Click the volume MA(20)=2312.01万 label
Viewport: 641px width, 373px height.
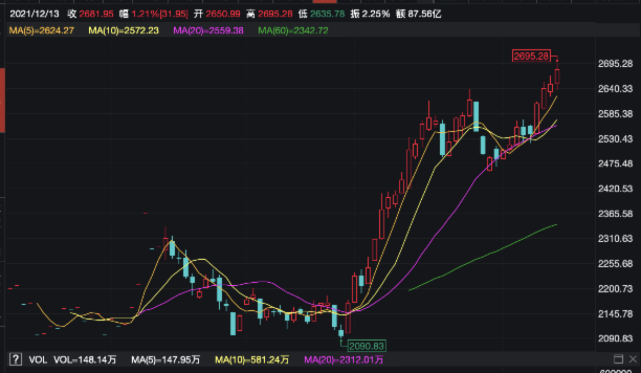(343, 360)
